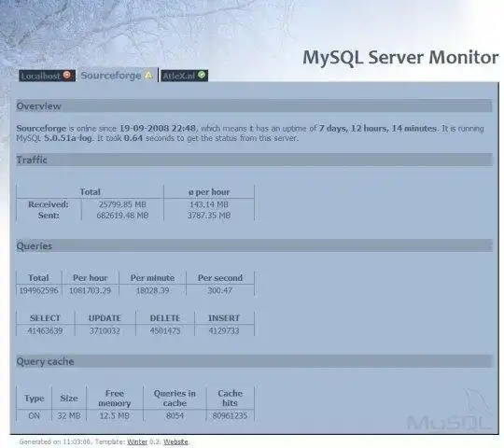Open the Localhost server tab
504x448 pixels.
click(x=47, y=76)
